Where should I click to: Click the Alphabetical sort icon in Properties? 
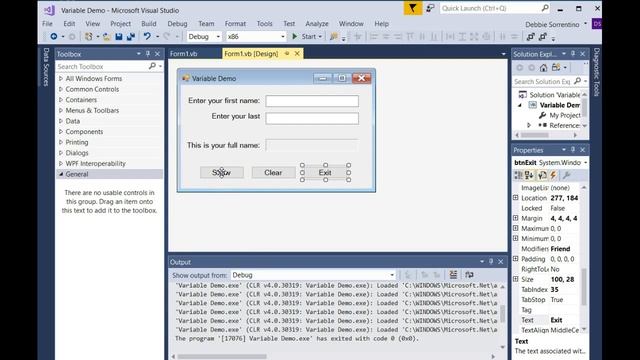pyautogui.click(x=529, y=176)
